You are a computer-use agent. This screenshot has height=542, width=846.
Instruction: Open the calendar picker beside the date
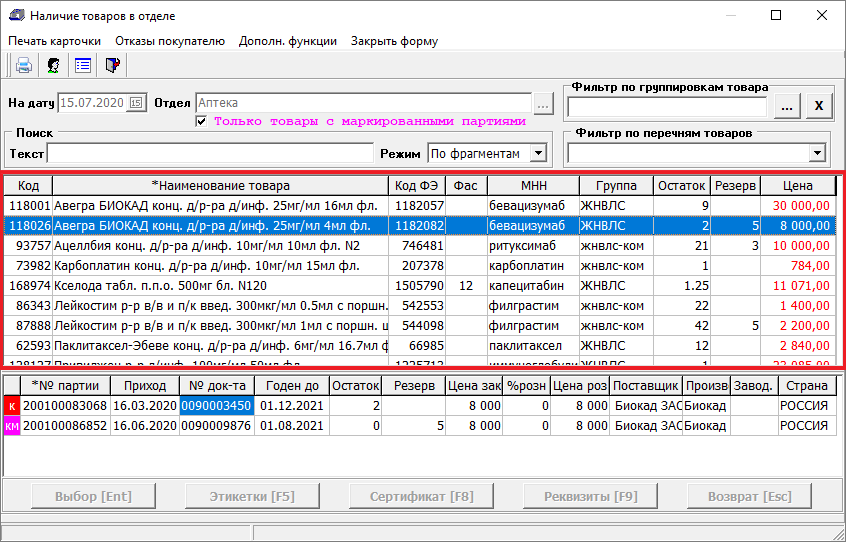coord(136,103)
